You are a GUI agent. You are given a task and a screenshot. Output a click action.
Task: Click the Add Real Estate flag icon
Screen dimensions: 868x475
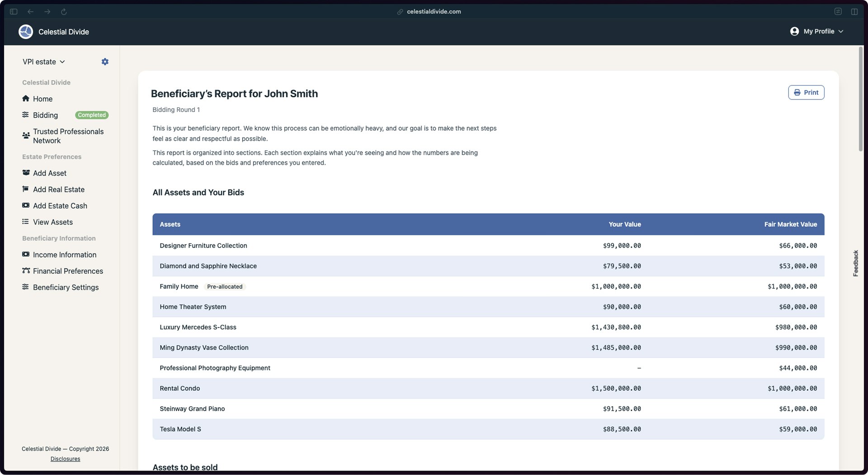point(25,189)
